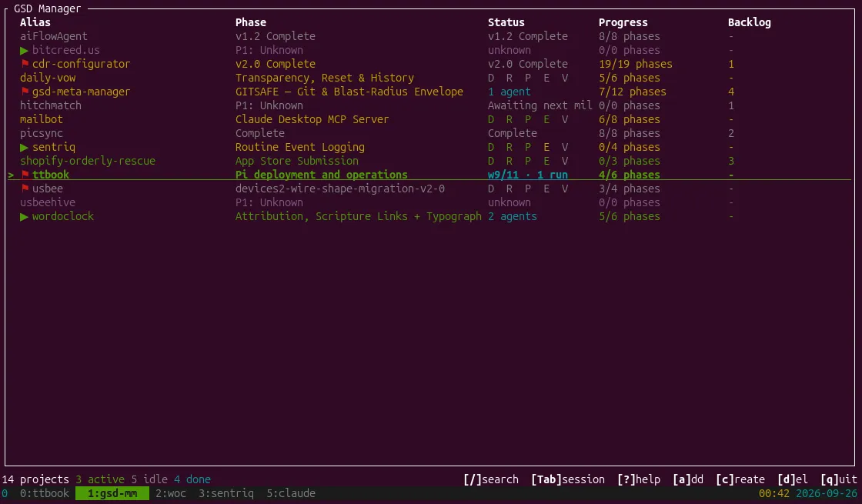This screenshot has height=504, width=862.
Task: Click the Backlog column header
Action: point(750,22)
